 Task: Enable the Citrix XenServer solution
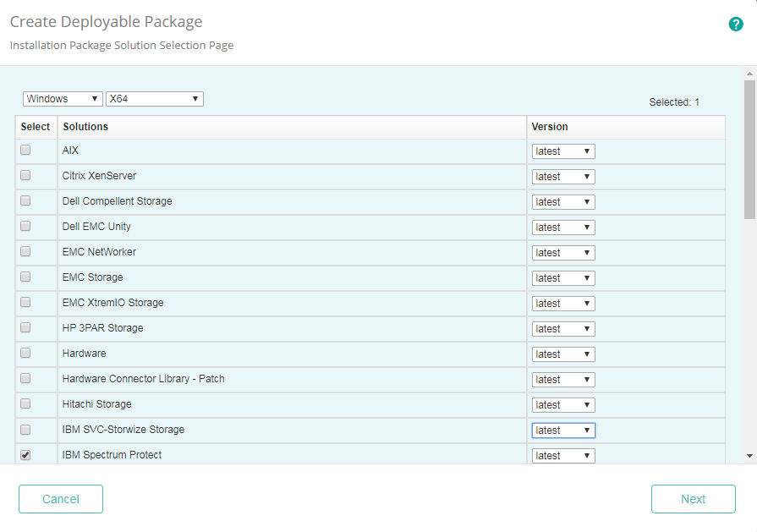point(25,176)
